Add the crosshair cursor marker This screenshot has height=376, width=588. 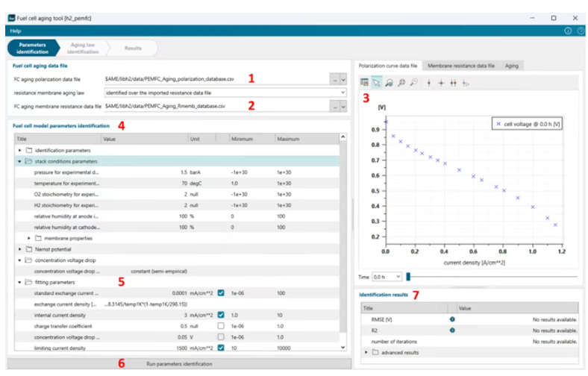point(441,84)
